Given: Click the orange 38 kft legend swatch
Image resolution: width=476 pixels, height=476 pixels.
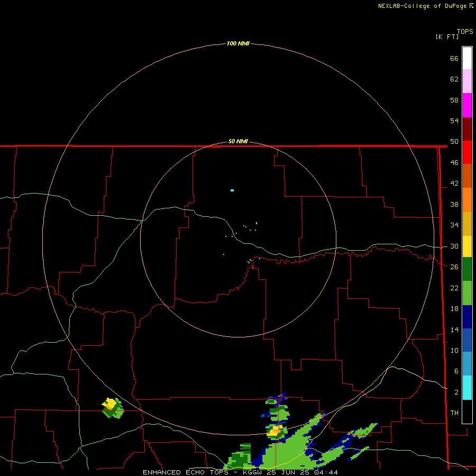Looking at the screenshot, I should [x=467, y=200].
